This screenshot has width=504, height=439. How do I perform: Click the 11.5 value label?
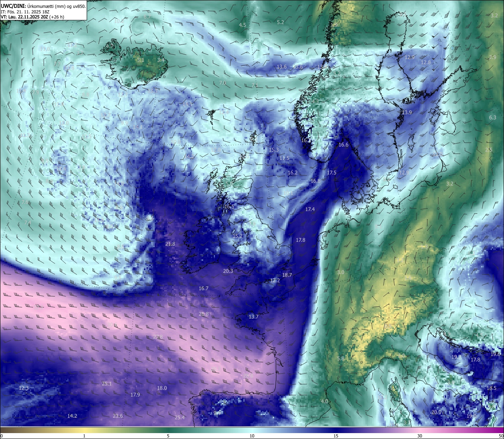click(x=284, y=158)
